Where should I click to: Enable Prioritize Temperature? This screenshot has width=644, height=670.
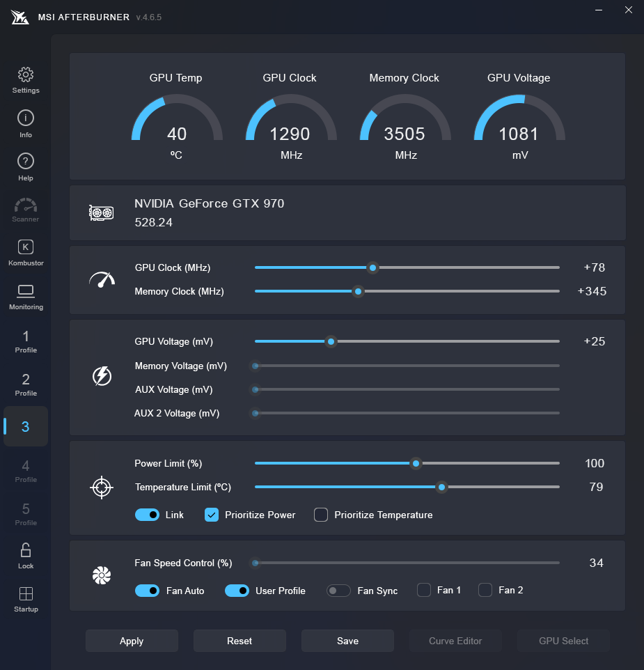320,515
